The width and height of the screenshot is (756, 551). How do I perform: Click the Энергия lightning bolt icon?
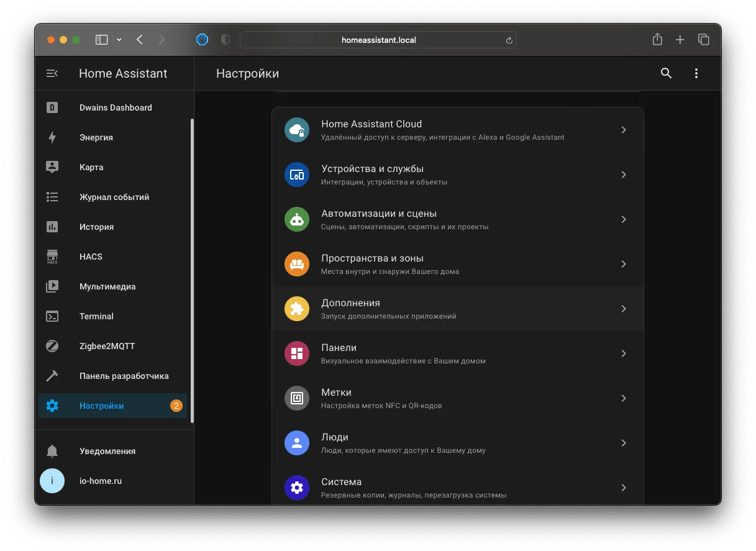(x=52, y=137)
